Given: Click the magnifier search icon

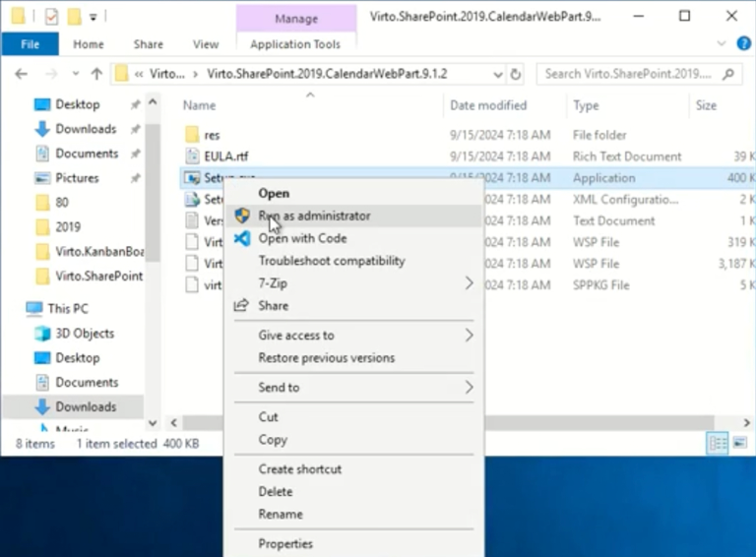Looking at the screenshot, I should (728, 74).
